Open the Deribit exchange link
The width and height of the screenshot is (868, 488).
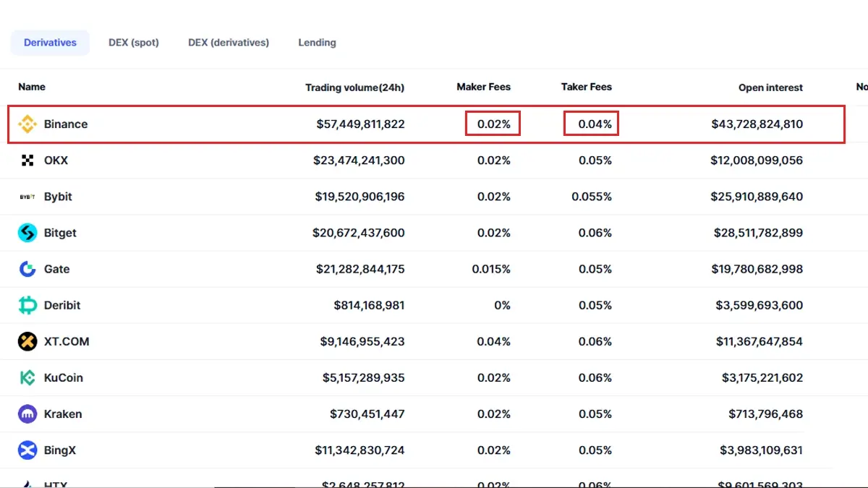click(62, 305)
